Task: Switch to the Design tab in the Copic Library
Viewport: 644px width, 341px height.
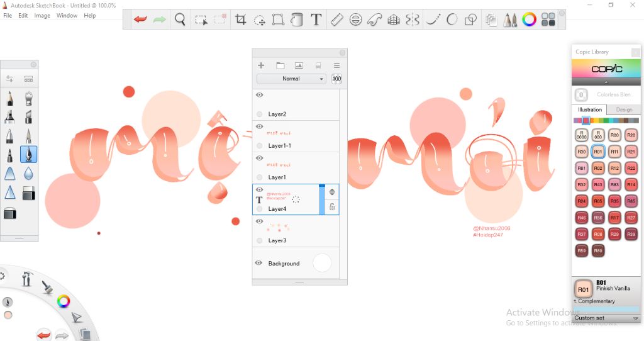Action: 624,109
